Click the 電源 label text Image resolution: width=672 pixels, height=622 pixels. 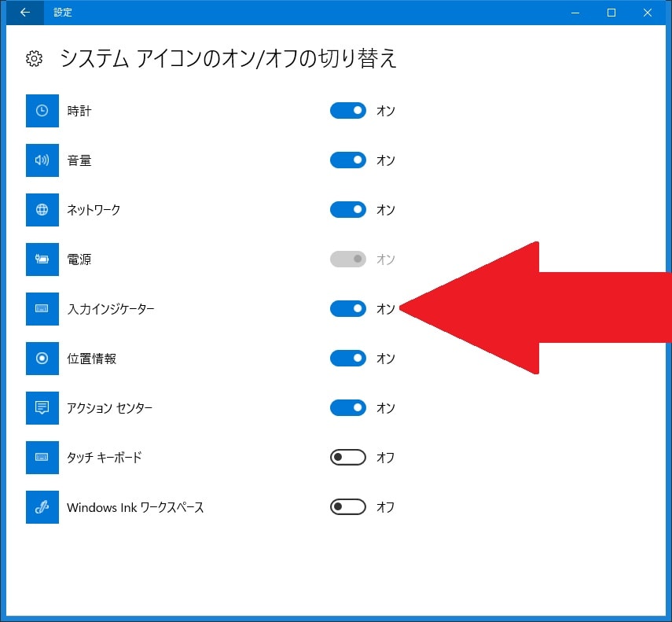(x=79, y=259)
